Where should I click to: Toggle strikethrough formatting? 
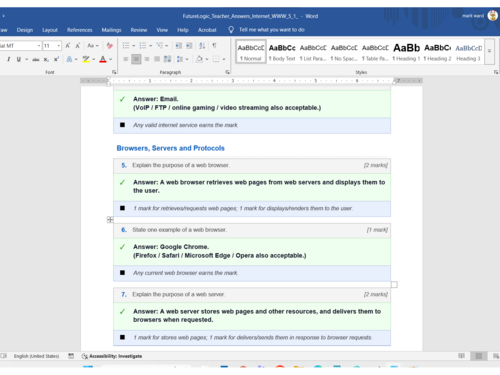[x=36, y=59]
